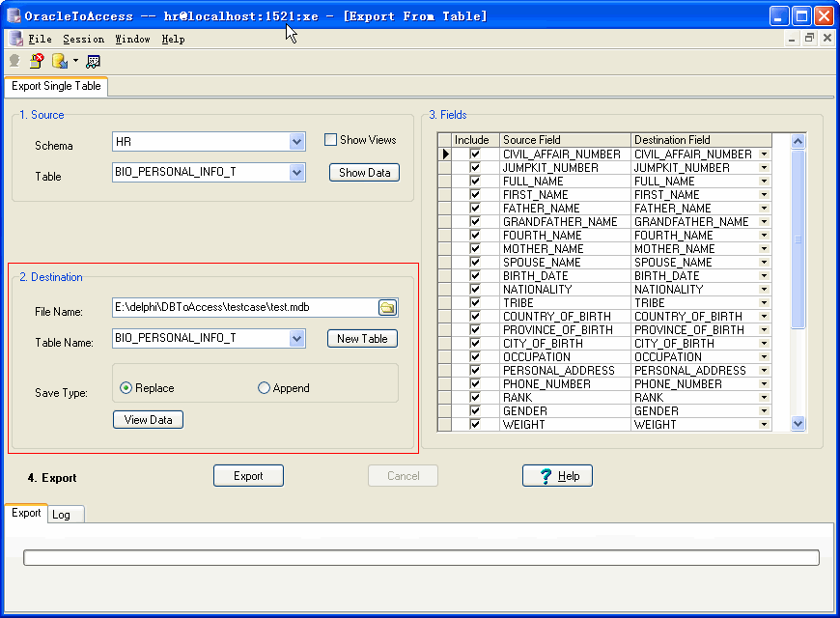840x618 pixels.
Task: Select the Append save type
Action: pos(264,388)
